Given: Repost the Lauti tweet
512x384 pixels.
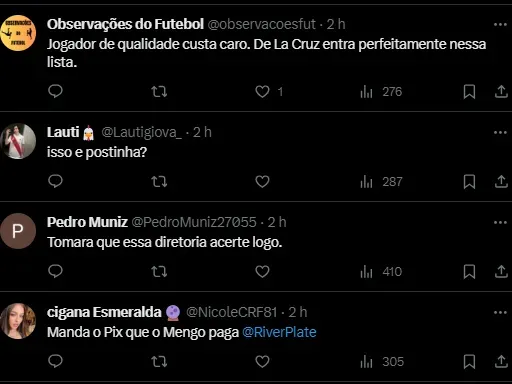Looking at the screenshot, I should pos(159,182).
